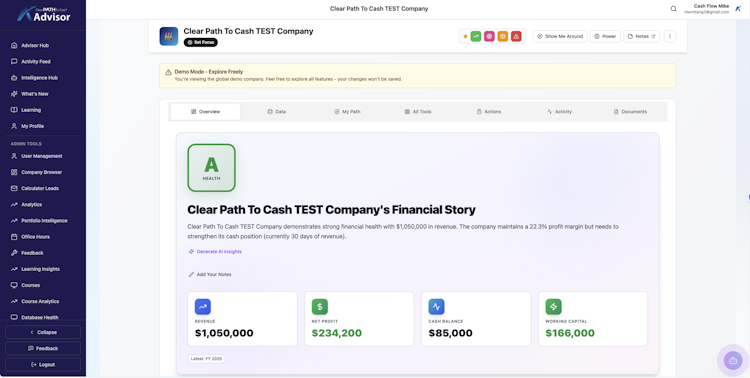The height and width of the screenshot is (378, 750).
Task: Click the Logout button
Action: [x=43, y=365]
